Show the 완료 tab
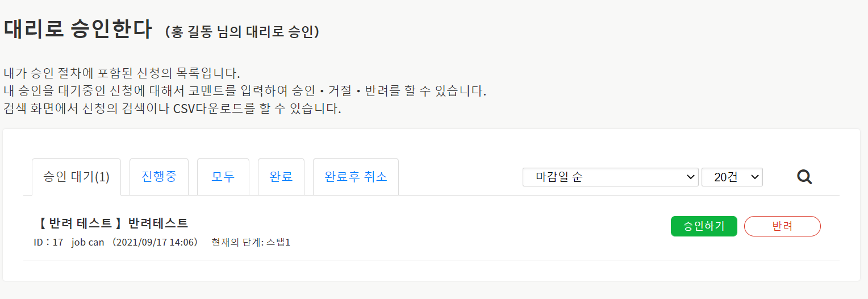The image size is (868, 299). coord(281,176)
